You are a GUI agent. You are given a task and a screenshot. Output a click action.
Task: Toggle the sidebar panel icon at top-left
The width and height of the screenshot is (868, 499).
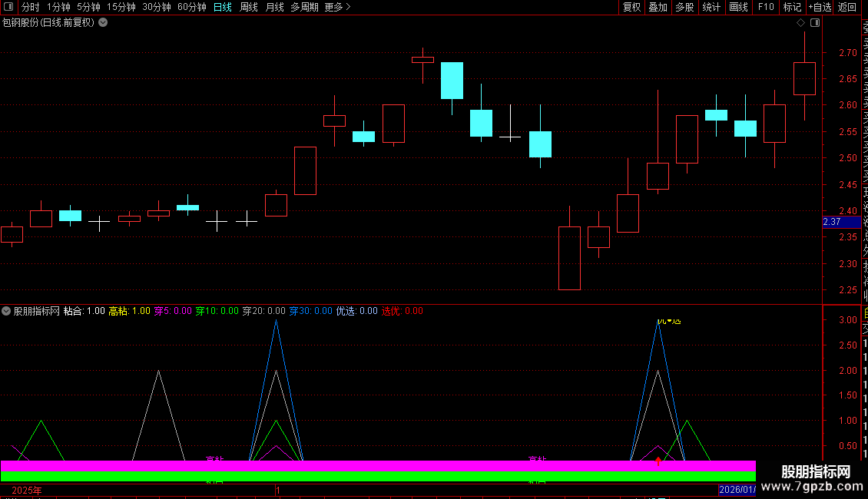[8, 7]
